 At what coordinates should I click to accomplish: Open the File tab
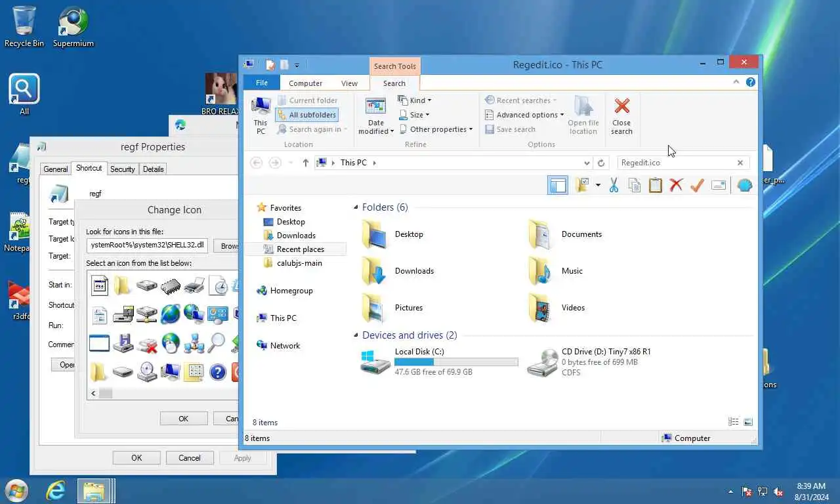[262, 83]
